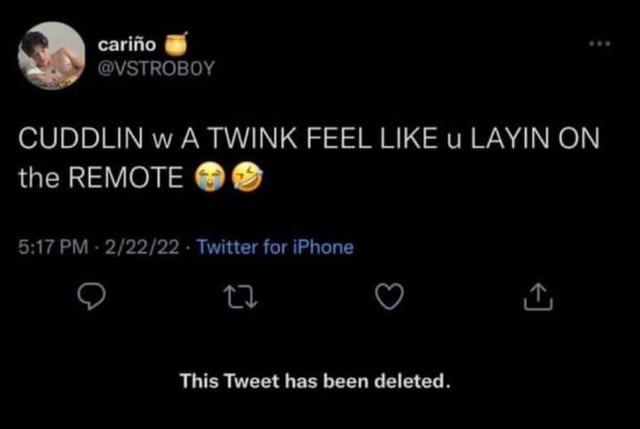Open the three-dot more options menu
Image resolution: width=640 pixels, height=429 pixels.
(600, 43)
